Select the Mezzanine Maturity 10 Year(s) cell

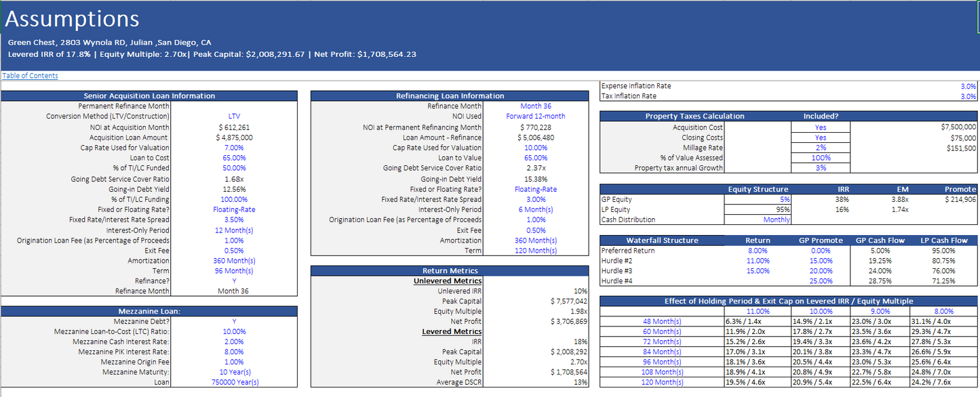234,372
